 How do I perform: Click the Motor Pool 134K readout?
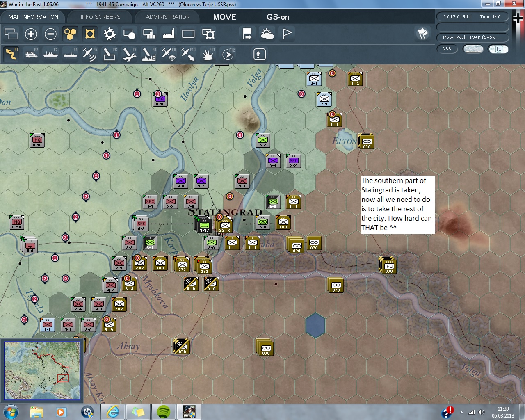pyautogui.click(x=472, y=37)
